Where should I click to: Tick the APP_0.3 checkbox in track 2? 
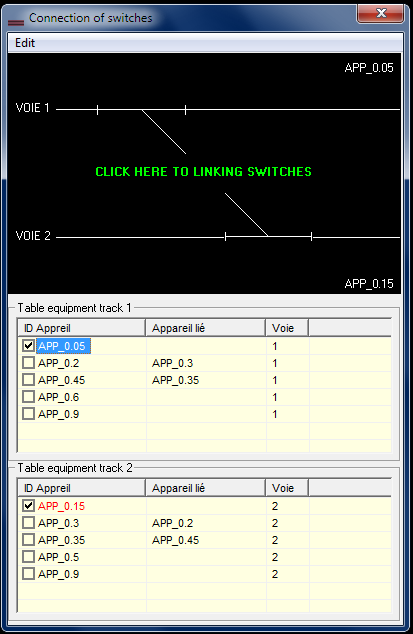(28, 523)
